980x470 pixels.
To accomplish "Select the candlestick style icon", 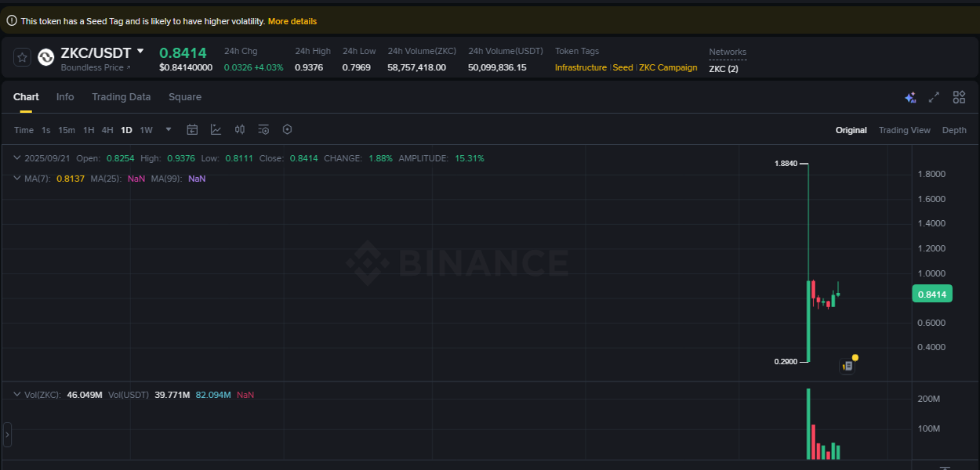I will point(239,129).
